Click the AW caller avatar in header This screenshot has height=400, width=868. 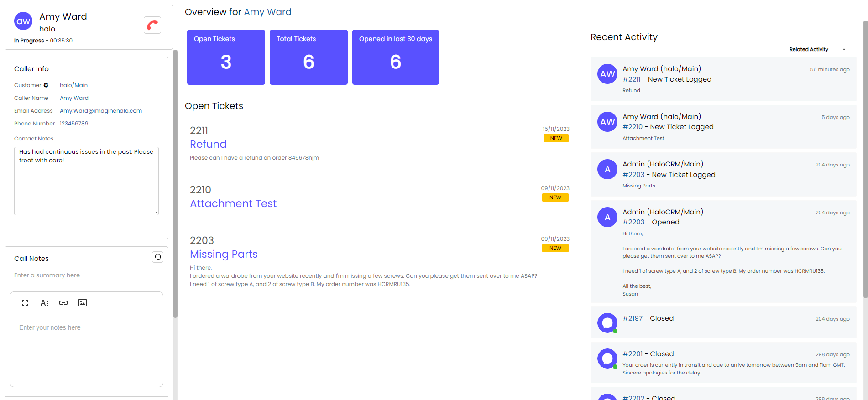tap(23, 21)
